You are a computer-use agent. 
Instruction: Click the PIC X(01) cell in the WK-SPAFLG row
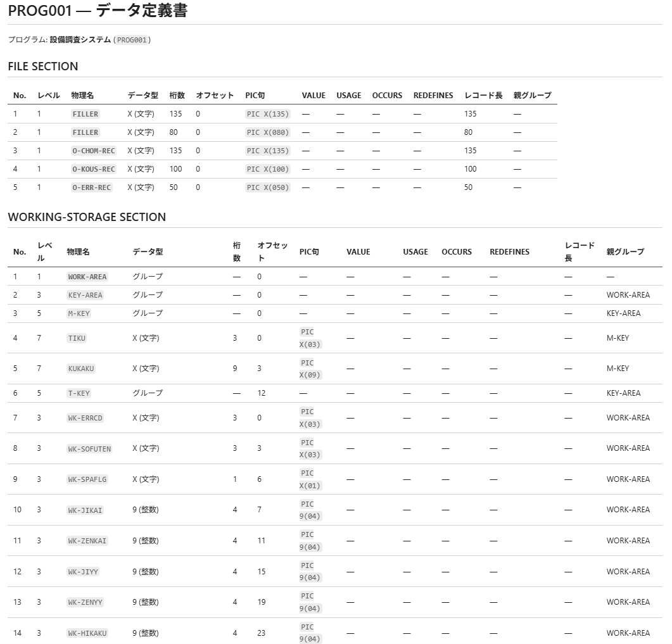coord(310,479)
